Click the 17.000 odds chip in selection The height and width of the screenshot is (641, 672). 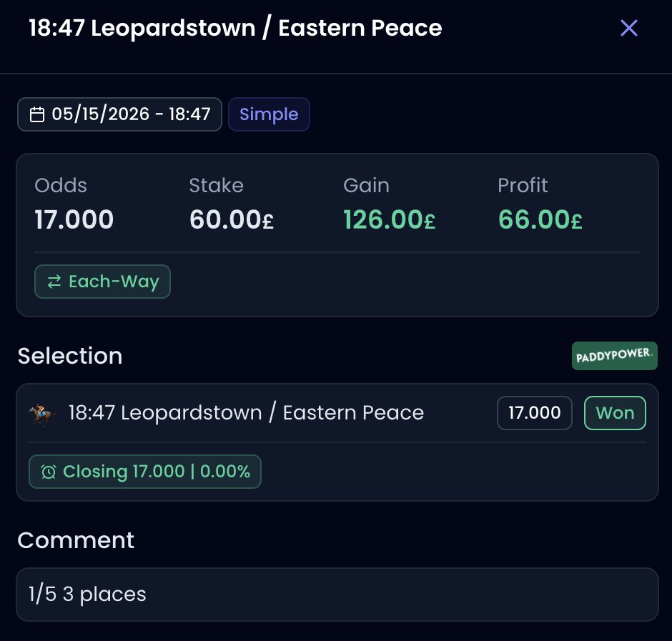[535, 413]
